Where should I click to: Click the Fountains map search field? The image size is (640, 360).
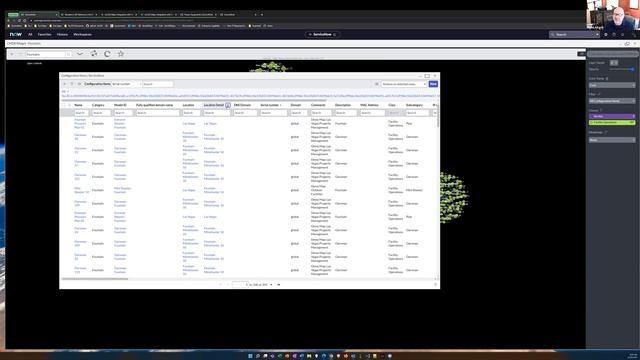pos(45,54)
